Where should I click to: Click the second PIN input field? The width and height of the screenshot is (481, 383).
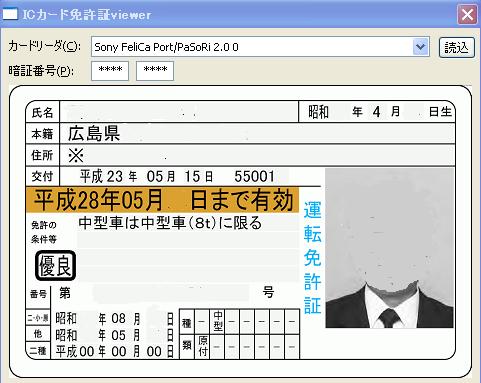tap(155, 71)
